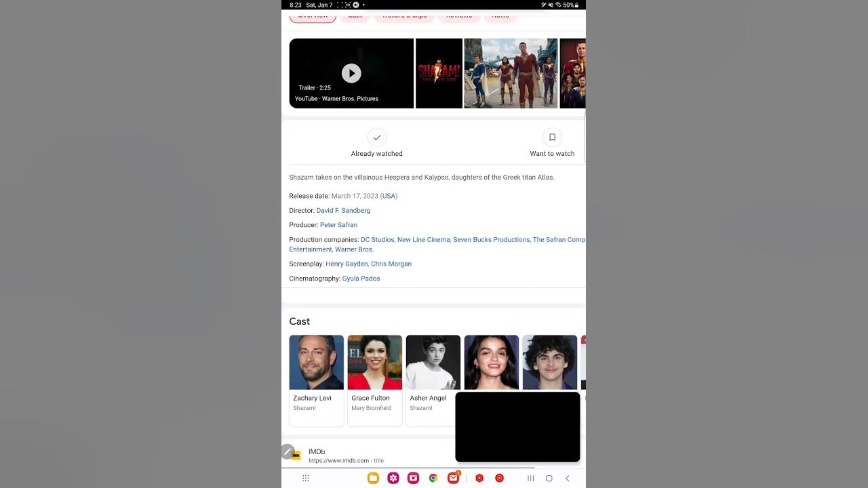Launch the pink Gallery flower app

coord(393,479)
